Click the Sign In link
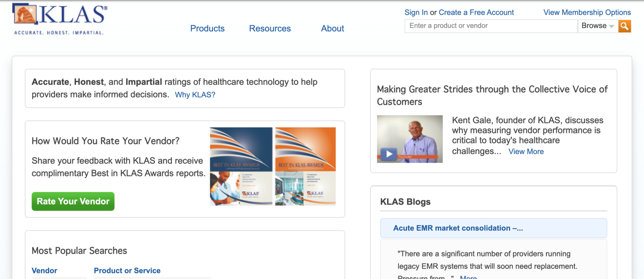644x279 pixels. [x=416, y=12]
